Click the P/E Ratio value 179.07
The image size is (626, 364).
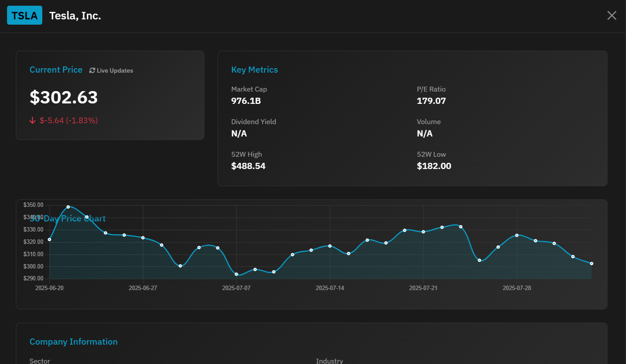point(432,101)
